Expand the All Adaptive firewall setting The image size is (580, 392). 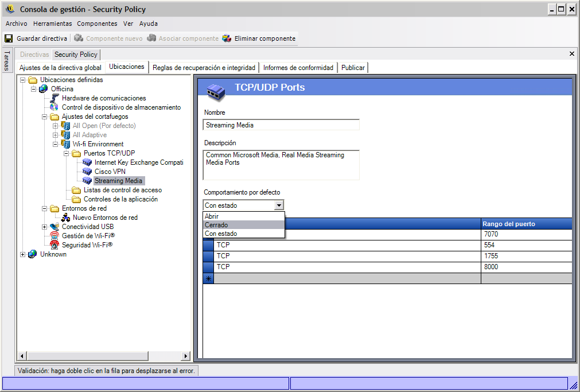56,135
